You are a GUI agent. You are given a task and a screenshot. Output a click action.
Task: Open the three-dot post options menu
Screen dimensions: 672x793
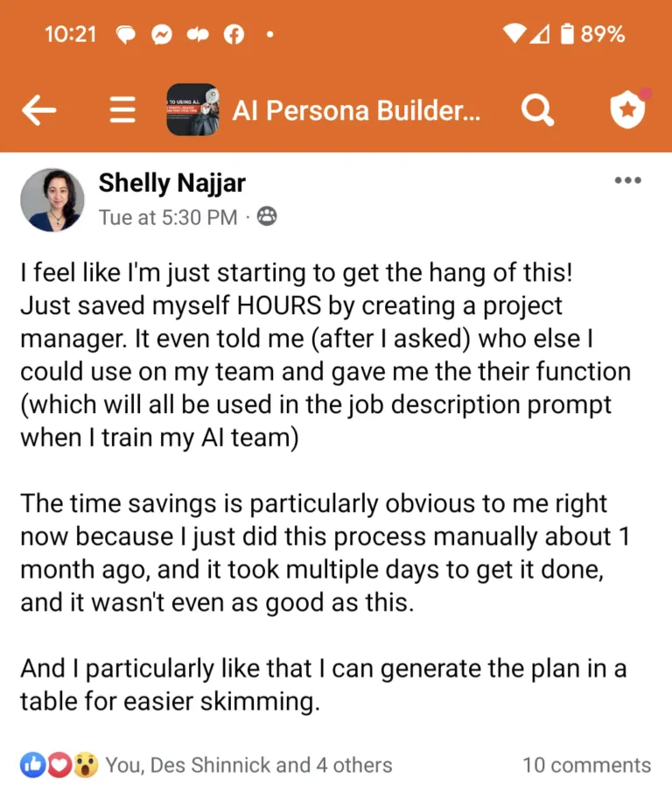pyautogui.click(x=628, y=180)
